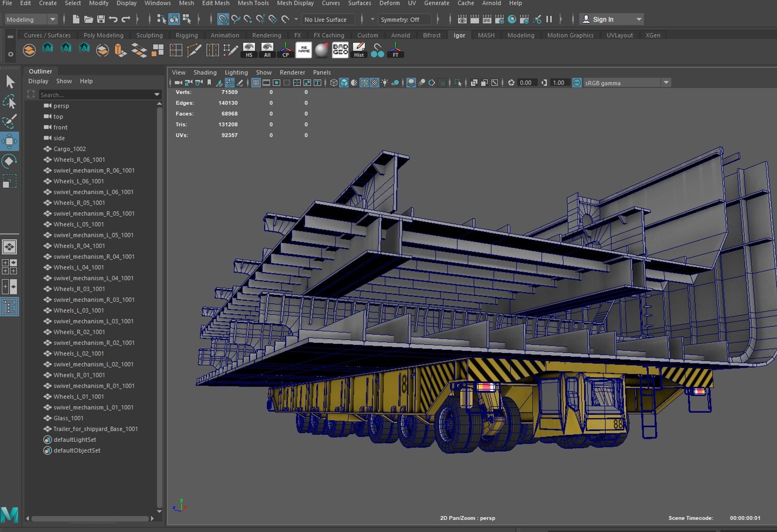777x532 pixels.
Task: Undo the last action with the arrow icon
Action: pos(113,19)
